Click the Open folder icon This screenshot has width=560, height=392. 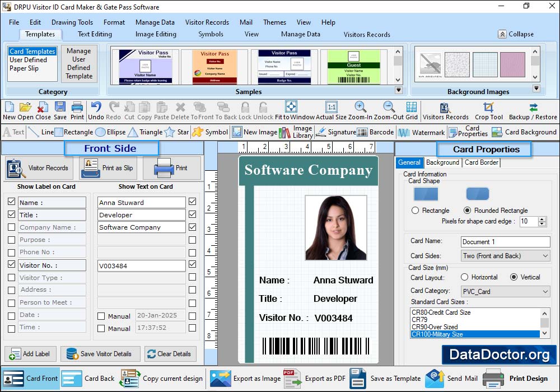(x=25, y=107)
